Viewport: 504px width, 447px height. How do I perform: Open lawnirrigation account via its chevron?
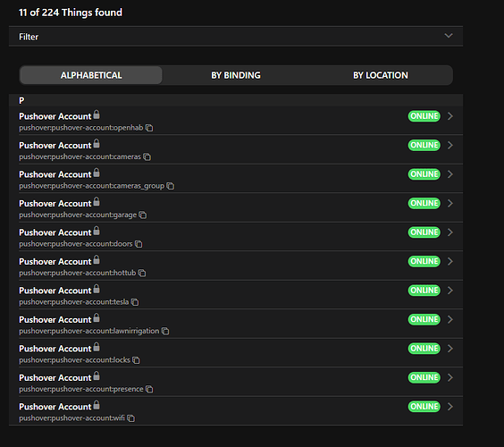coord(450,319)
